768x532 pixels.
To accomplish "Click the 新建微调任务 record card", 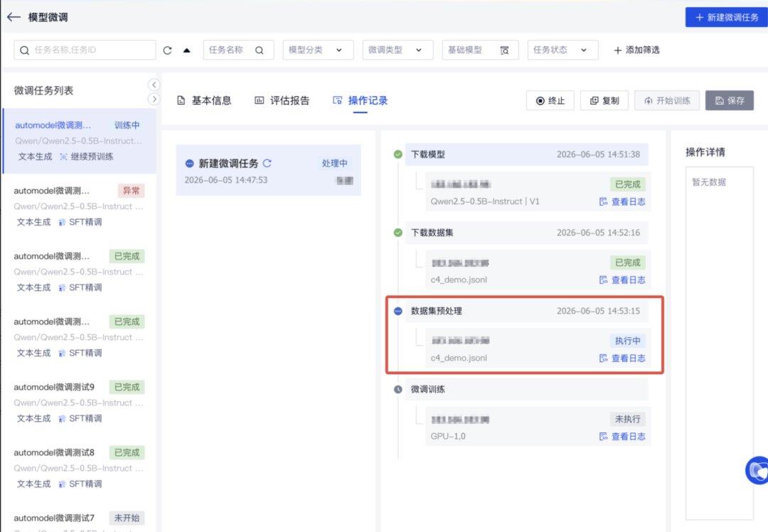I will point(268,170).
